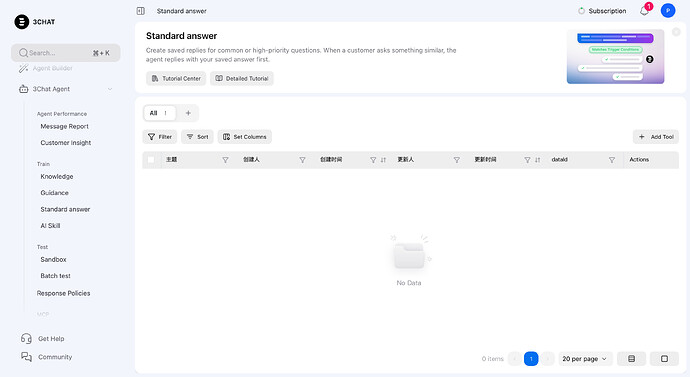Toggle the sidebar collapse icon
Screen dimensions: 690x377
point(140,11)
